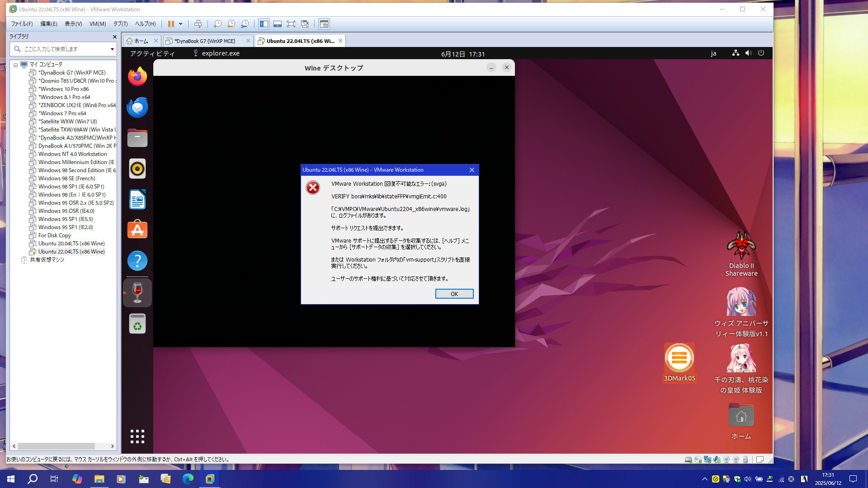The width and height of the screenshot is (868, 488).
Task: Select For Disk Copy in library
Action: coord(54,235)
